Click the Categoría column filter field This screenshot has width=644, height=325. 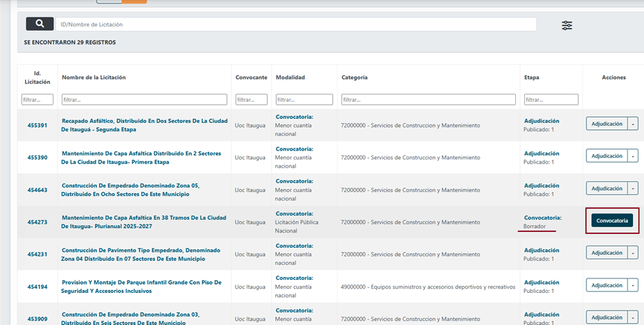[x=428, y=100]
